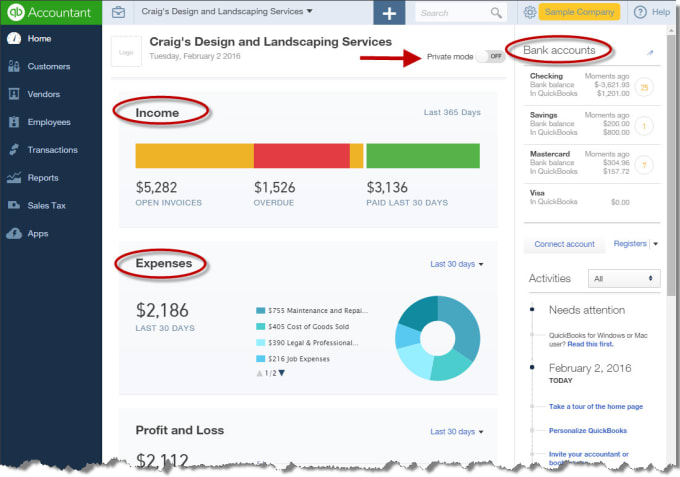This screenshot has height=477, width=680.
Task: Click the search magnifier icon
Action: coord(496,13)
